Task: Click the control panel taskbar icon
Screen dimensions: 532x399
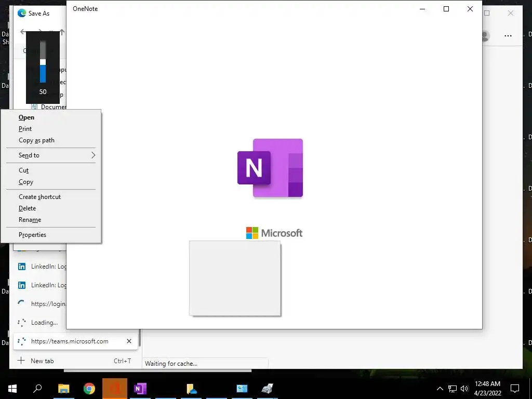Action: pos(242,389)
